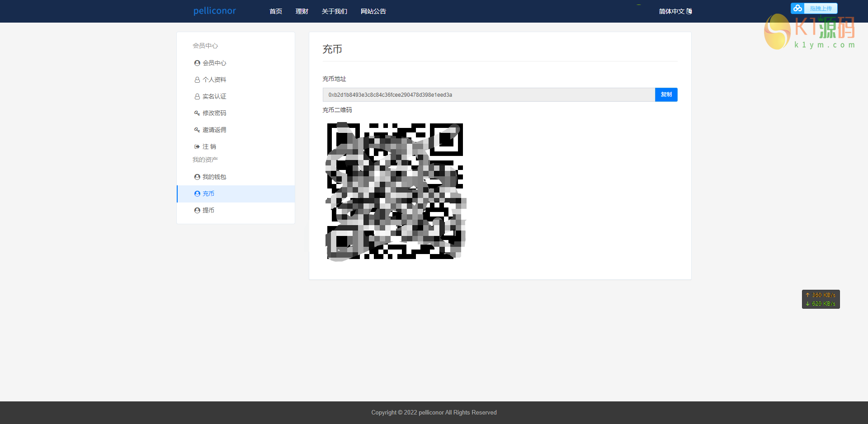Click the logout icon next to 注销
The image size is (868, 424).
(197, 146)
